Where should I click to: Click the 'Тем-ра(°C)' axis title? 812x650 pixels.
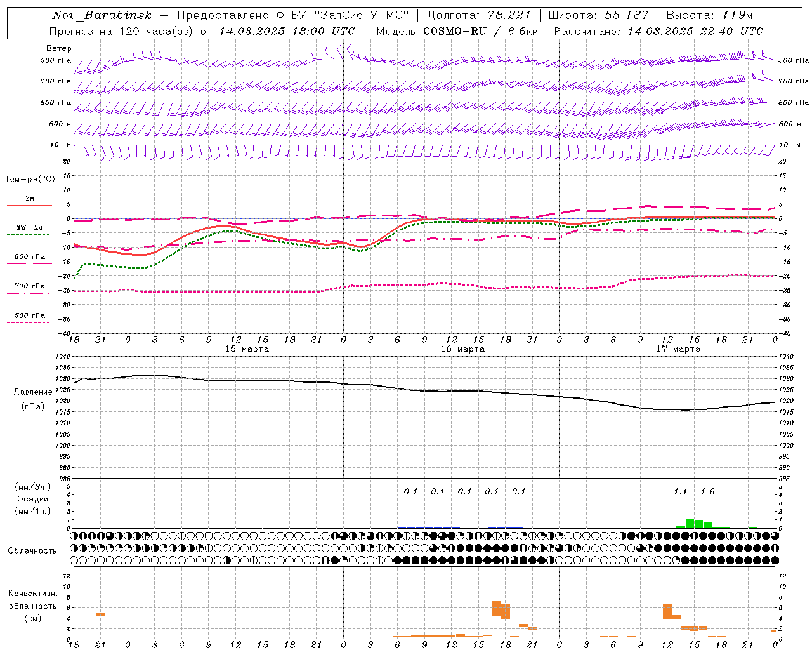click(30, 179)
